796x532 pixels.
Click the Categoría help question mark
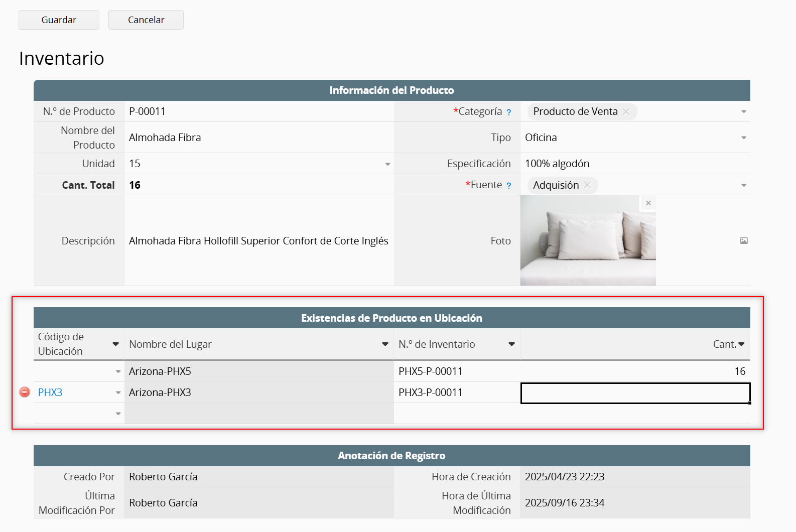[x=508, y=112]
